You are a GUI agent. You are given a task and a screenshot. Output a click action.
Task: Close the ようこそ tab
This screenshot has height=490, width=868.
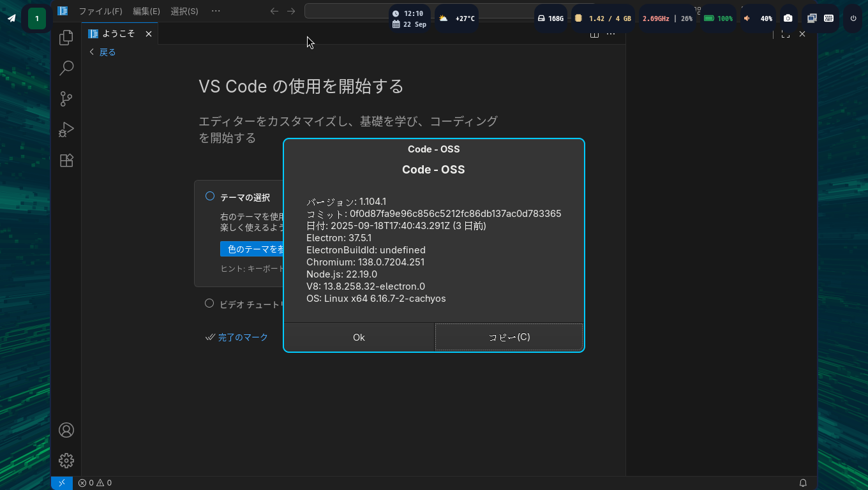click(x=149, y=34)
